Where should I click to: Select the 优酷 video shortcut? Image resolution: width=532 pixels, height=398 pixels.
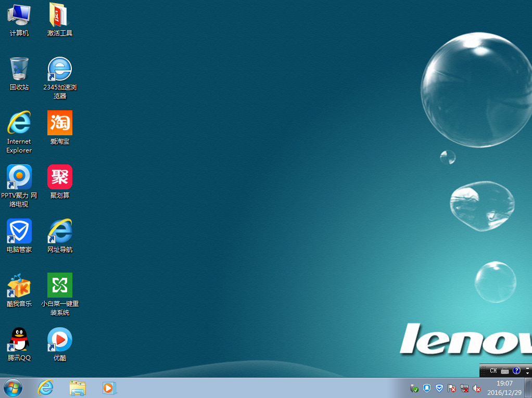coord(60,344)
